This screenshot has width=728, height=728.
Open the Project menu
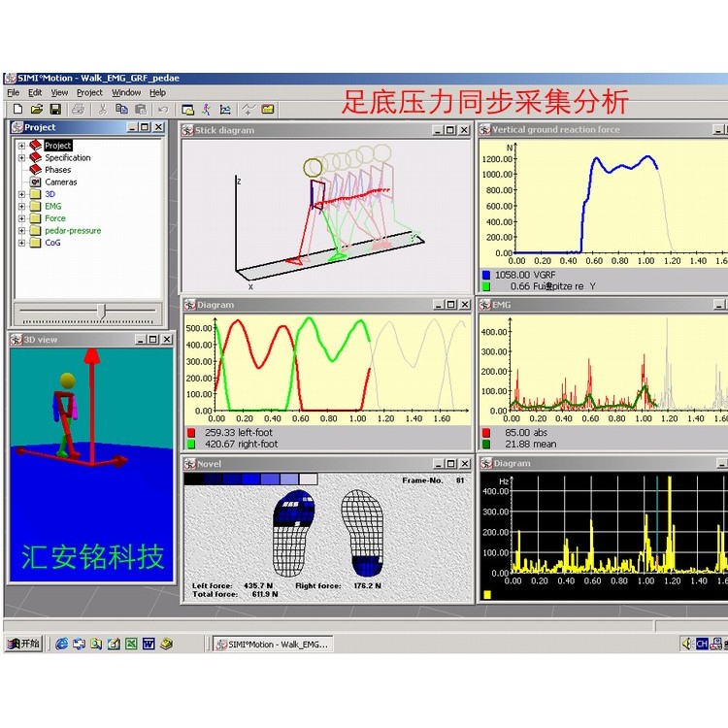pos(89,92)
